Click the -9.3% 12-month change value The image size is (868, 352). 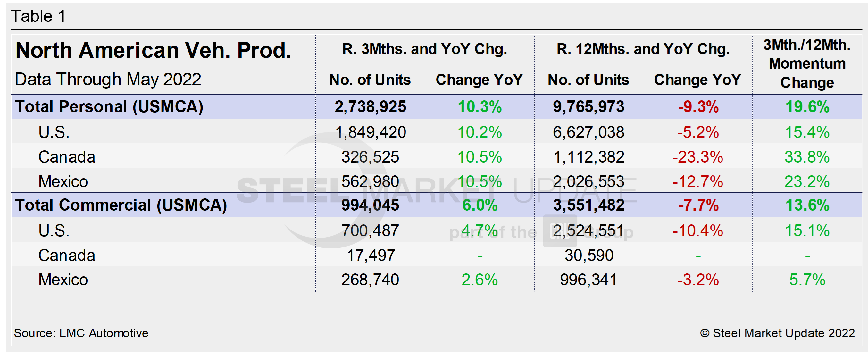coord(698,106)
